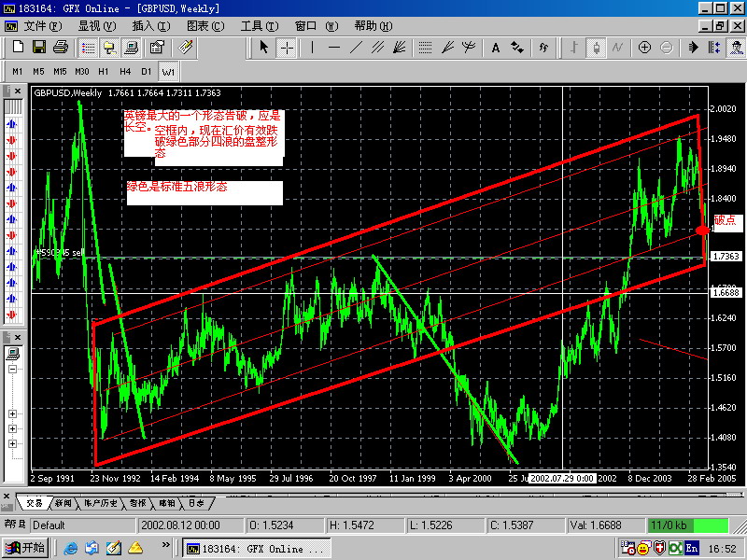
Task: Select the horizontal line drawing tool
Action: click(334, 48)
